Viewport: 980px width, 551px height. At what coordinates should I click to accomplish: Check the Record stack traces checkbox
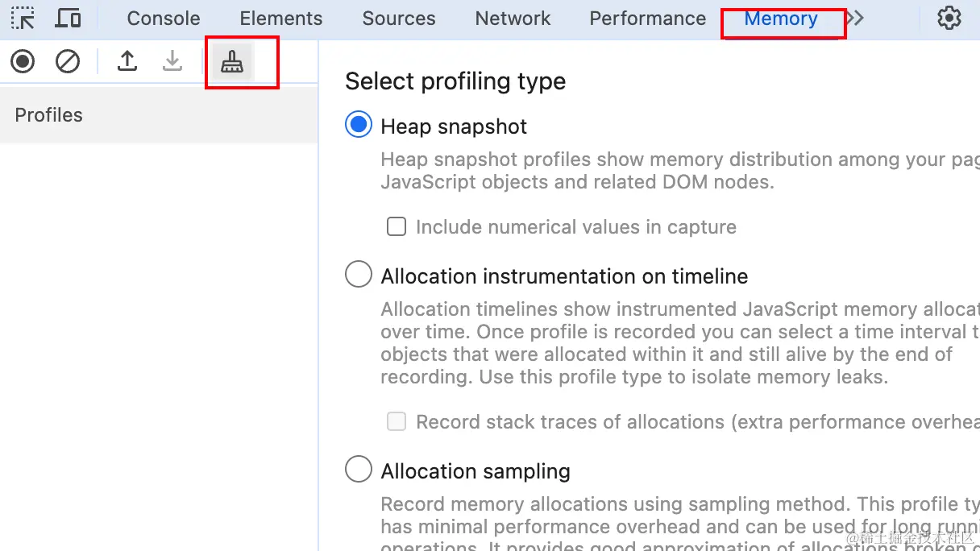pyautogui.click(x=397, y=421)
